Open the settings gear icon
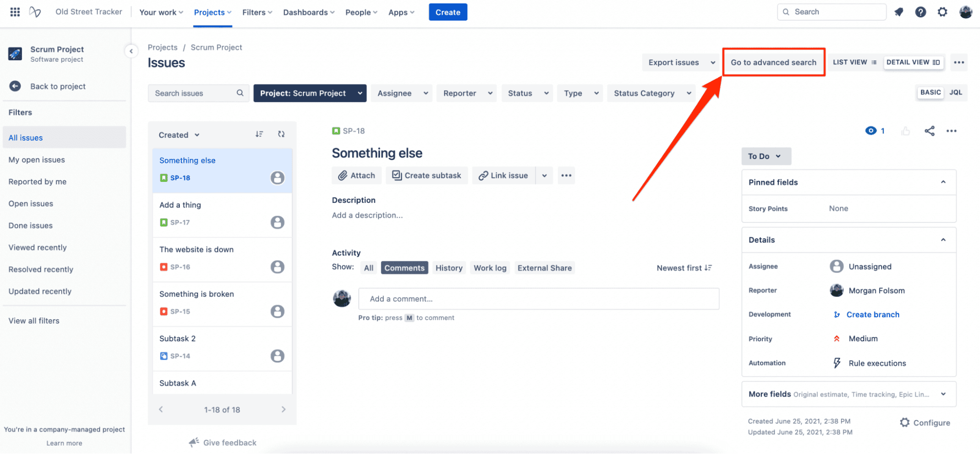Viewport: 980px width, 454px height. pyautogui.click(x=942, y=12)
